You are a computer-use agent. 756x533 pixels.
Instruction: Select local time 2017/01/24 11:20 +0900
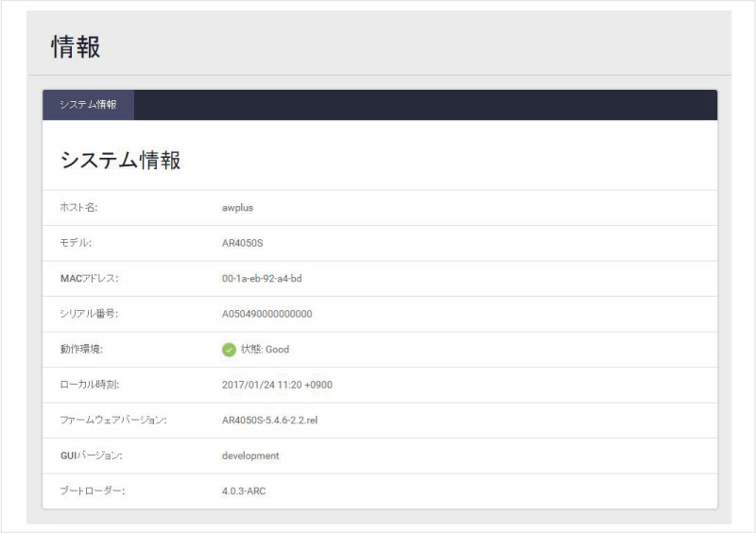277,385
